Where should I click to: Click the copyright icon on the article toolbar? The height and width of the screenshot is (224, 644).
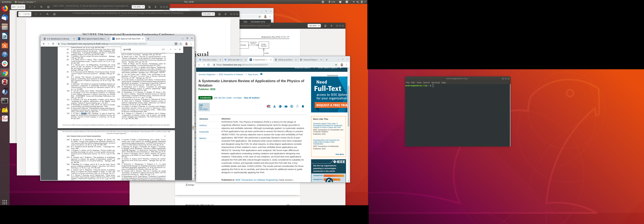click(x=292, y=106)
